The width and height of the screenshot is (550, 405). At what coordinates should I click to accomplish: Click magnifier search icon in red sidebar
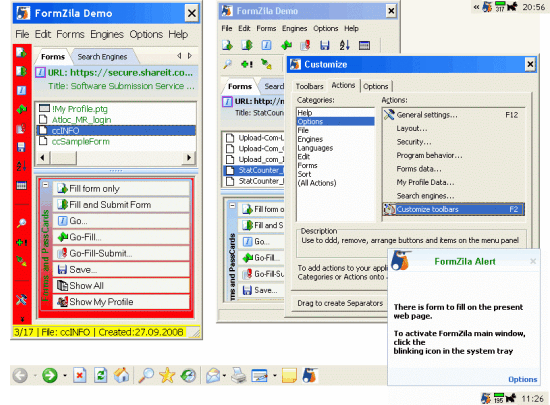pyautogui.click(x=21, y=223)
